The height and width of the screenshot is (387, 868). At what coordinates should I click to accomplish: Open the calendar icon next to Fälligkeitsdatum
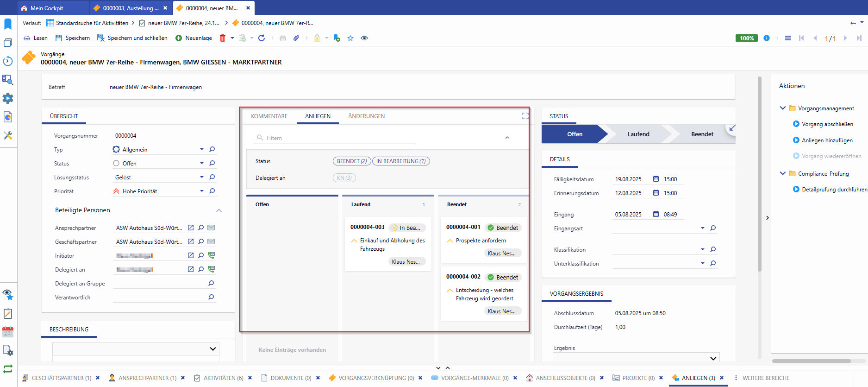pyautogui.click(x=656, y=179)
